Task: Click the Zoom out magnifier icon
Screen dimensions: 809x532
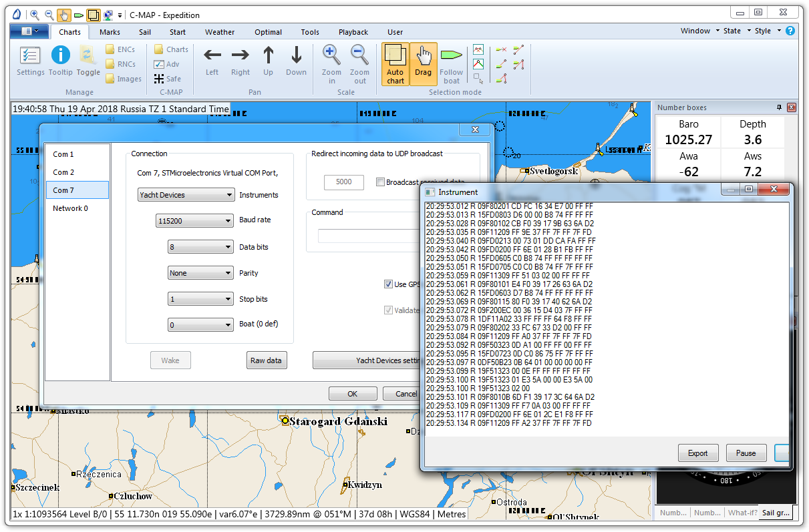Action: [x=359, y=61]
